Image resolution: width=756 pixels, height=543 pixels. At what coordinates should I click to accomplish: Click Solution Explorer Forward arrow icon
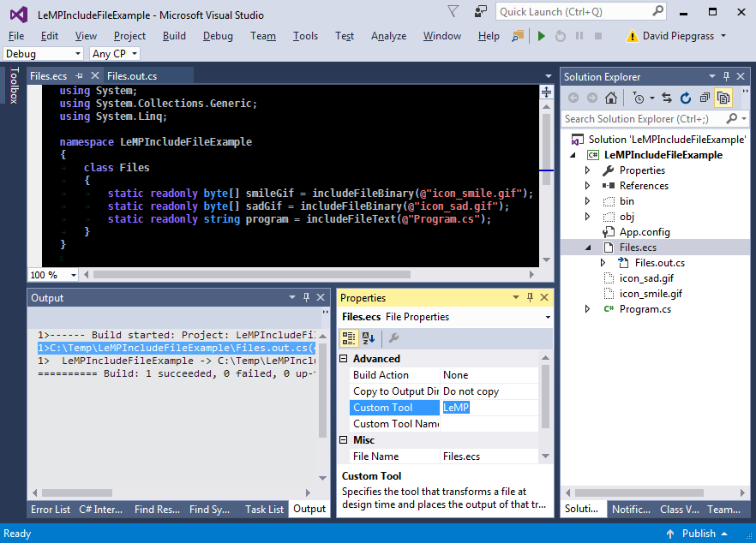point(592,98)
